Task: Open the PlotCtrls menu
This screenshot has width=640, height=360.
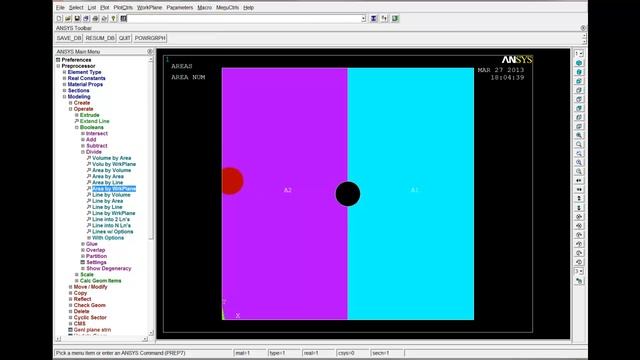Action: 123,7
